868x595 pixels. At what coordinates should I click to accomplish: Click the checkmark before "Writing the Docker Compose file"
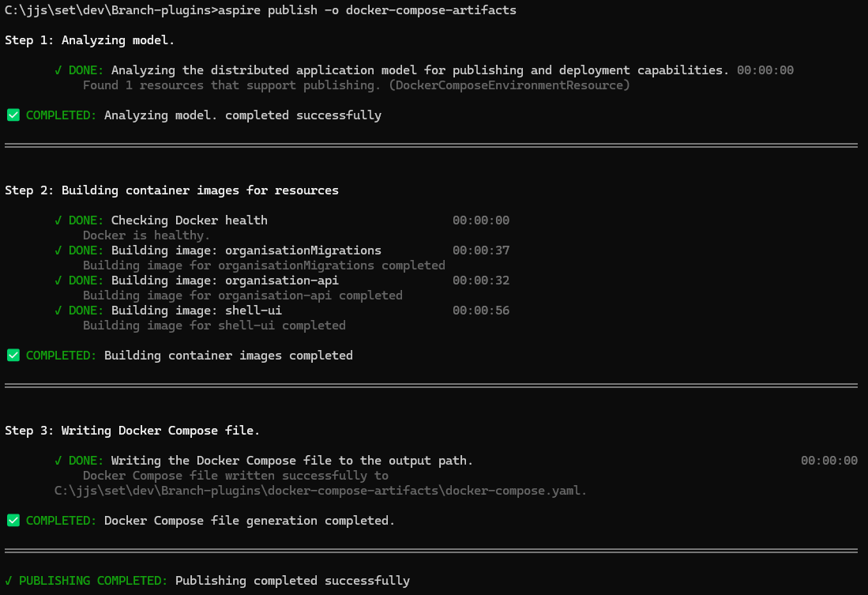(58, 461)
